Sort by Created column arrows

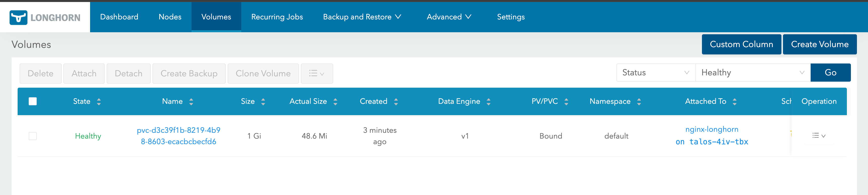pyautogui.click(x=396, y=102)
